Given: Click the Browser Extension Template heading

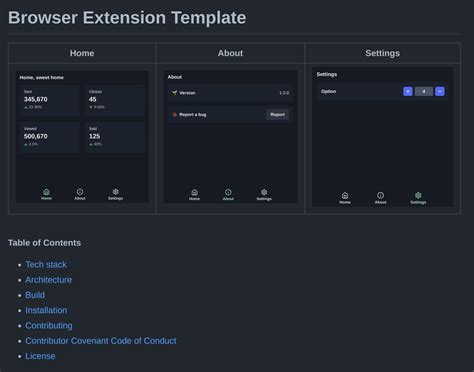Looking at the screenshot, I should click(x=127, y=18).
